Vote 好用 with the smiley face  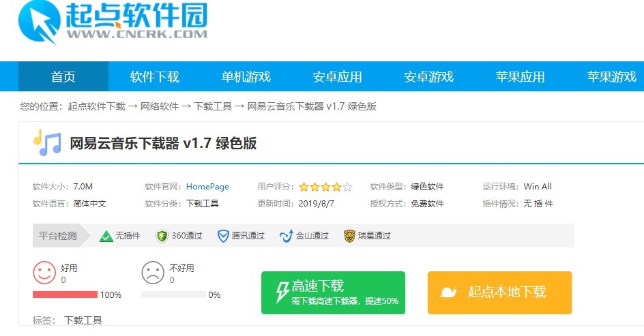[x=44, y=273]
